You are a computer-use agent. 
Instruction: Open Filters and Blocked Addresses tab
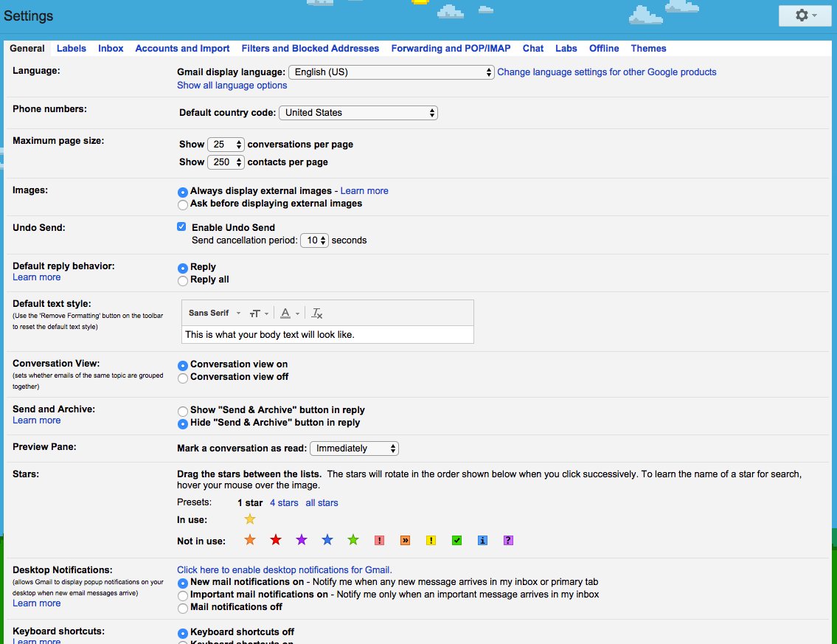tap(310, 48)
